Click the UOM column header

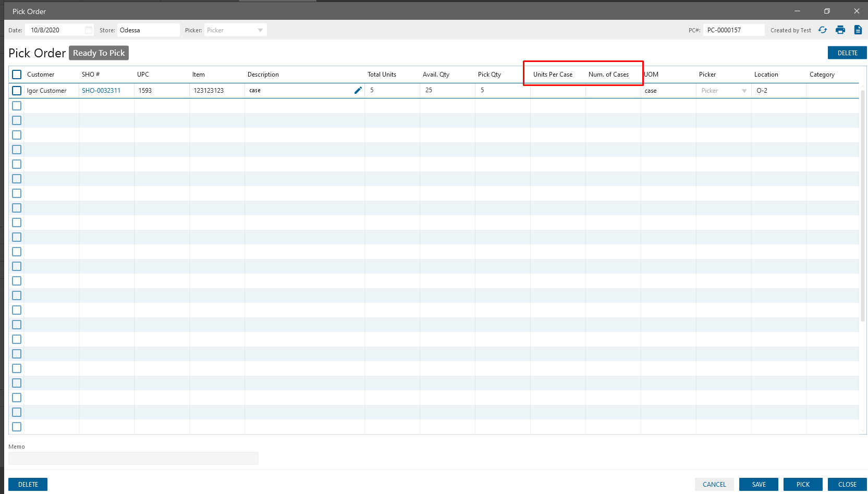pos(651,75)
